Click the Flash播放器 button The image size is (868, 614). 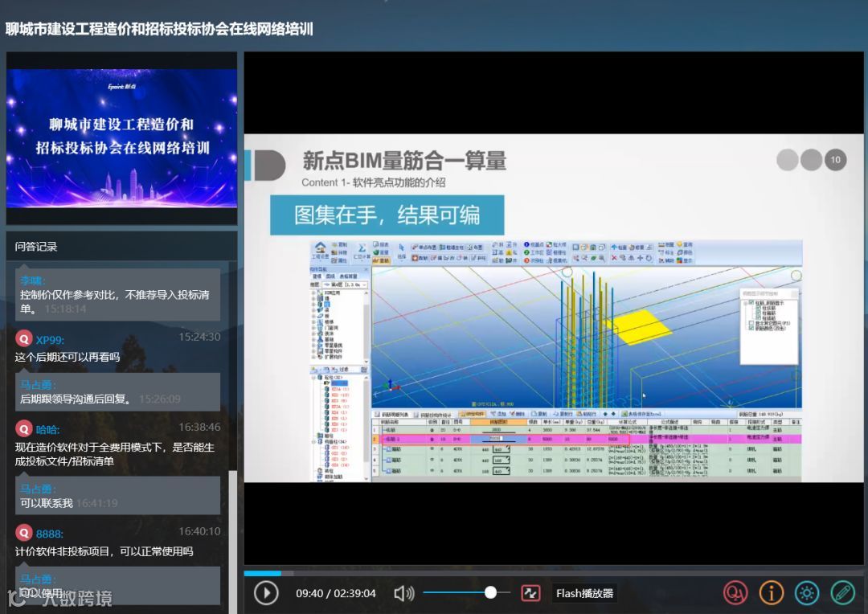point(584,593)
